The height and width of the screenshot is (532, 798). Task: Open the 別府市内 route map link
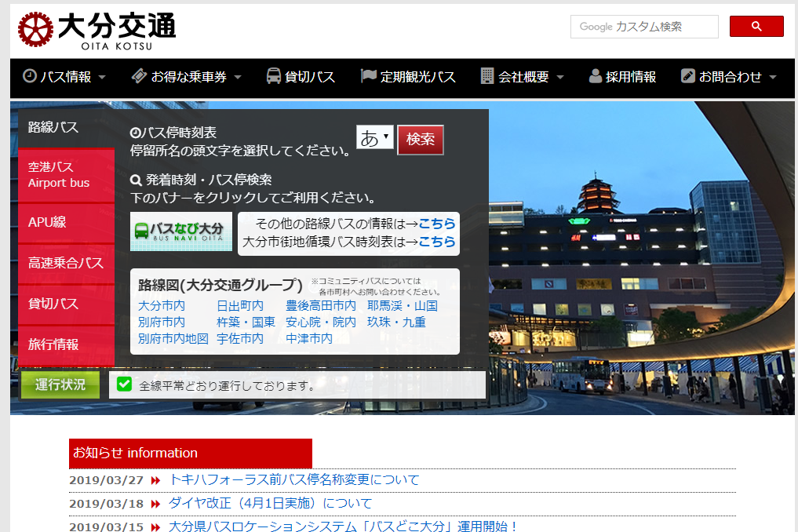162,322
